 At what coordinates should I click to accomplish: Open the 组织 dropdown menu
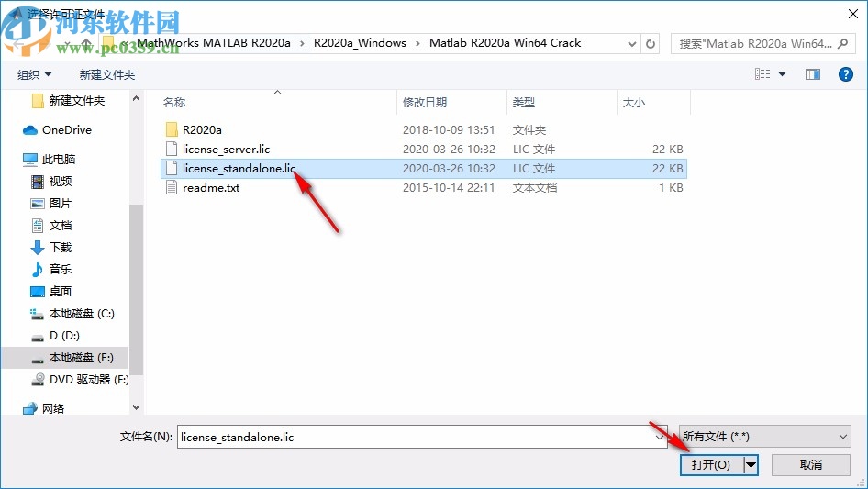(x=34, y=74)
